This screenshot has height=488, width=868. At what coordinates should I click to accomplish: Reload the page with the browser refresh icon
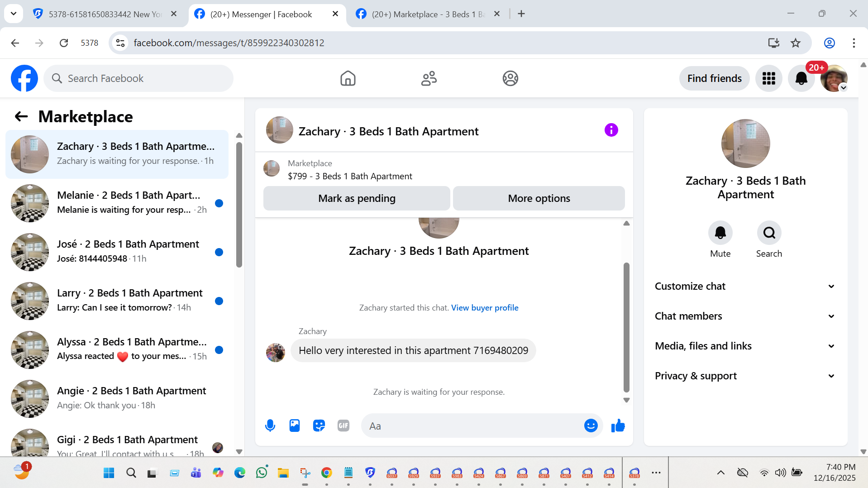(x=64, y=43)
